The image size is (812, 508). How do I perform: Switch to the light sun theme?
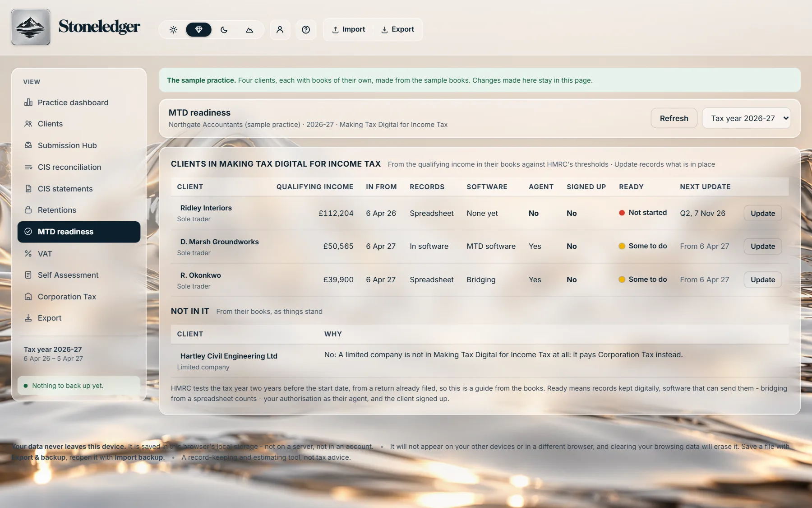[173, 30]
